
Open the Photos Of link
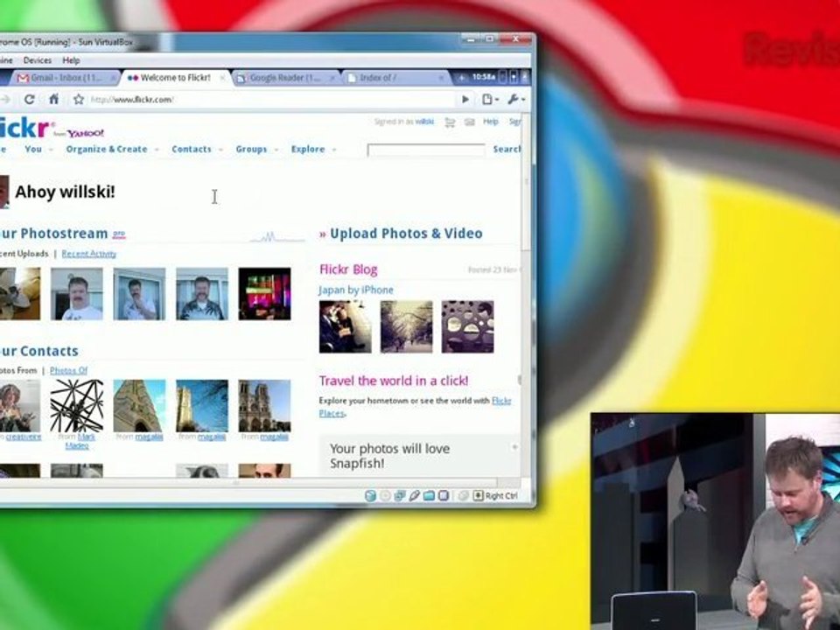(68, 370)
